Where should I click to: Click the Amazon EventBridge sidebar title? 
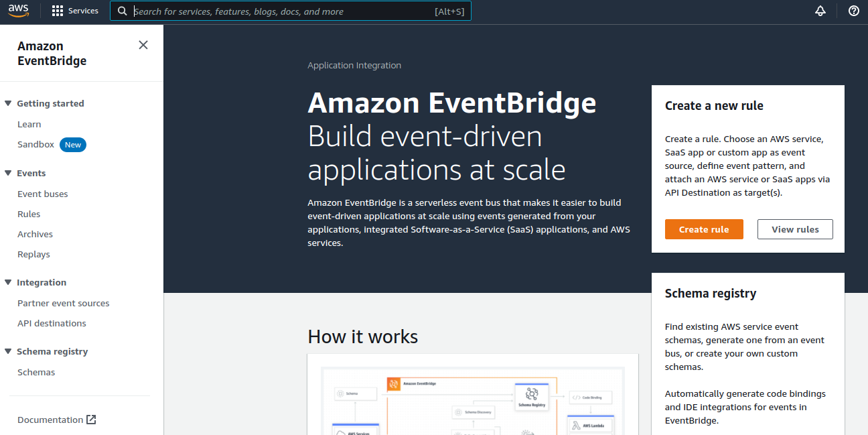[x=52, y=54]
